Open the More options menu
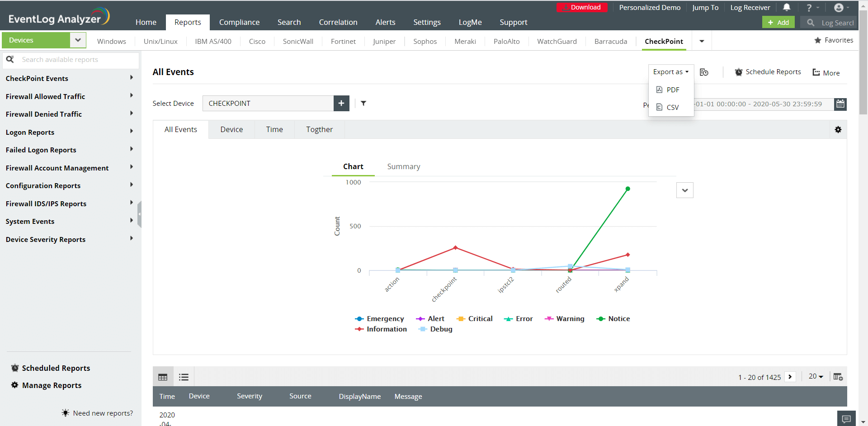This screenshot has width=868, height=426. pos(826,73)
